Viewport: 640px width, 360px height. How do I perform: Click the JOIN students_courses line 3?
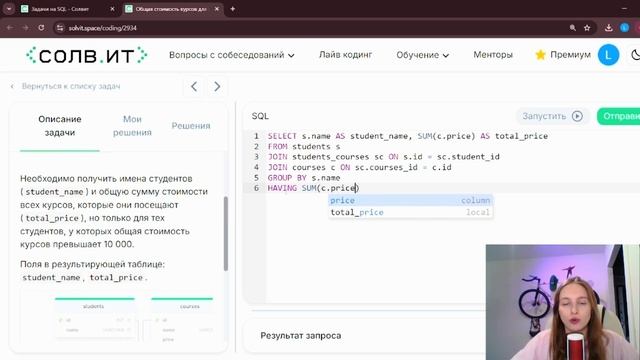(383, 157)
